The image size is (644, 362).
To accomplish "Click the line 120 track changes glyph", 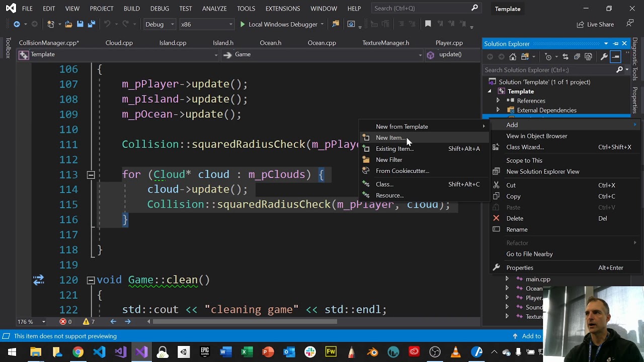I will [x=38, y=280].
